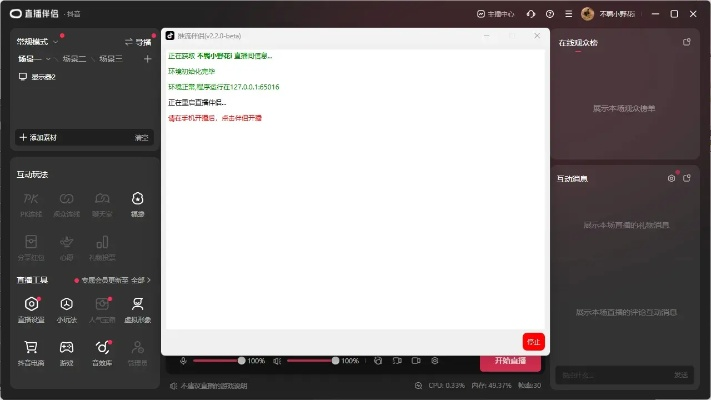711x400 pixels.
Task: Pop out the 在线观众榜 audience panel
Action: [686, 42]
